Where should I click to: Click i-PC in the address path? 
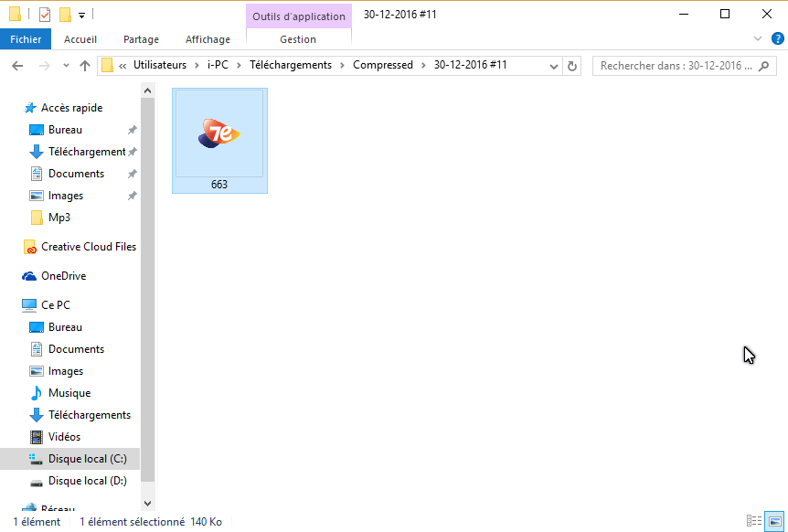pyautogui.click(x=218, y=65)
